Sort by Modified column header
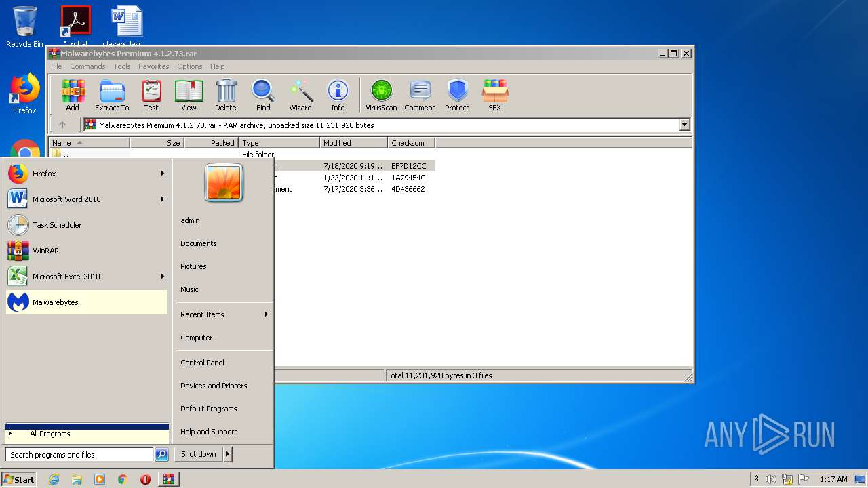Screen dimensions: 868x488 click(354, 143)
